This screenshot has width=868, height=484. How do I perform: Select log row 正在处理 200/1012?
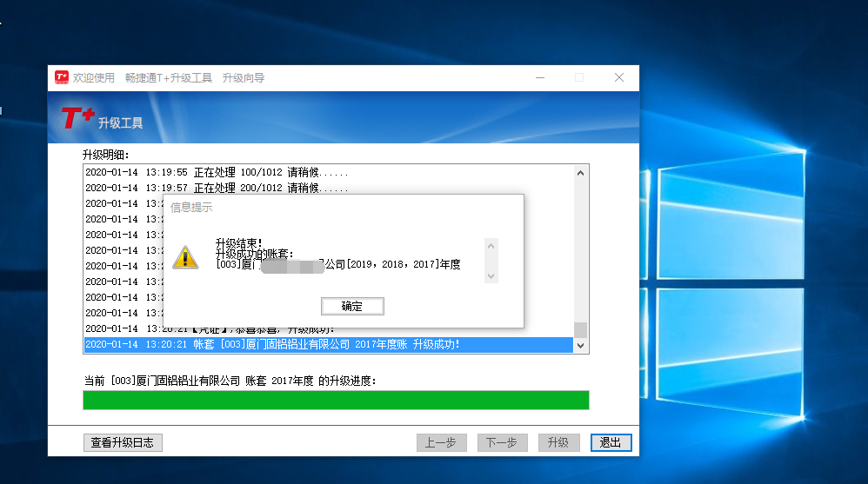[329, 188]
